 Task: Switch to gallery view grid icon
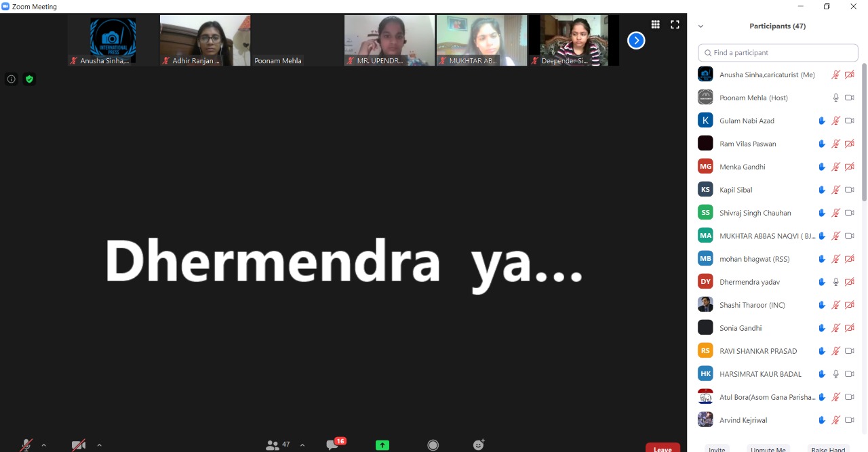(x=655, y=24)
